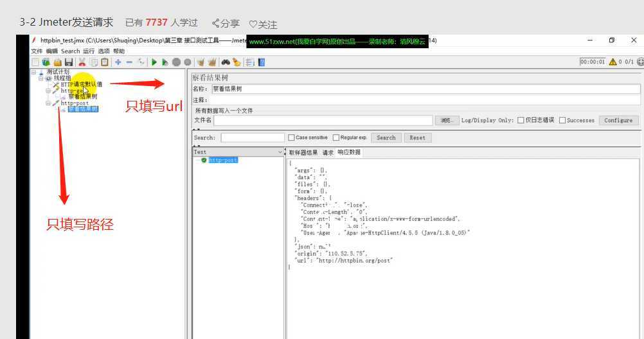Select HTTP请求默认值 in the tree
This screenshot has height=339, width=644.
click(x=82, y=84)
